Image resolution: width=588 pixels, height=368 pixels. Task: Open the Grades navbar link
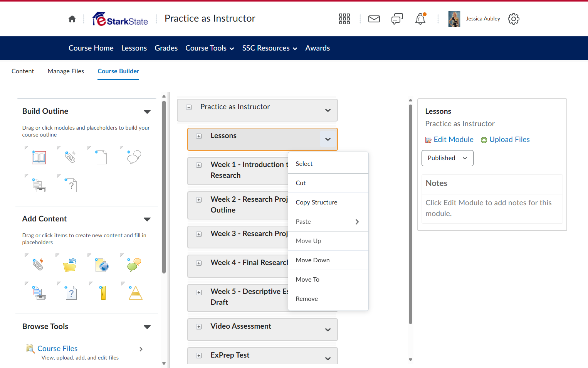click(166, 48)
